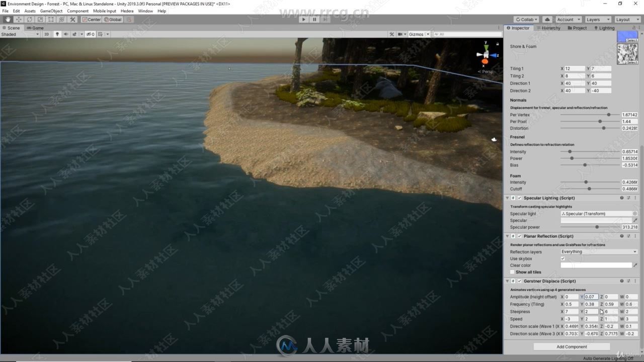Open Planar Reflection more options menu
The image size is (644, 362).
coord(636,236)
